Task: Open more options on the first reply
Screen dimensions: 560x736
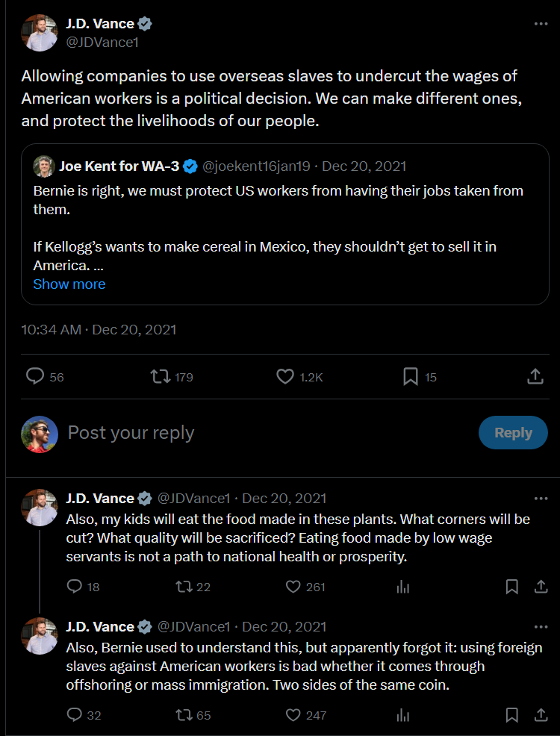Action: click(541, 498)
